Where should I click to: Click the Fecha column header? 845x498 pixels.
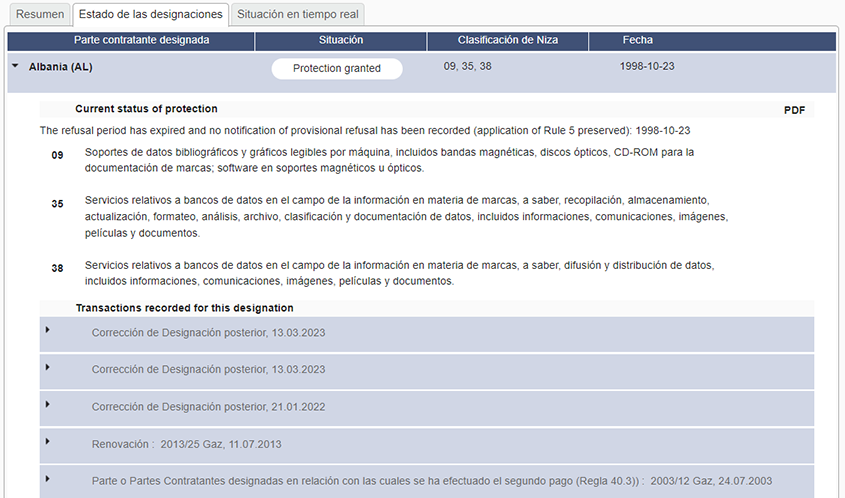tap(637, 40)
